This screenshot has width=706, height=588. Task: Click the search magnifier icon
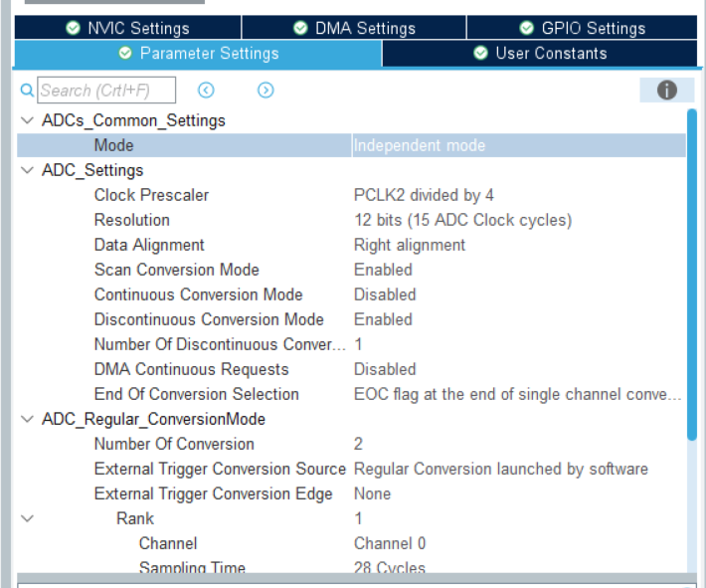[27, 91]
